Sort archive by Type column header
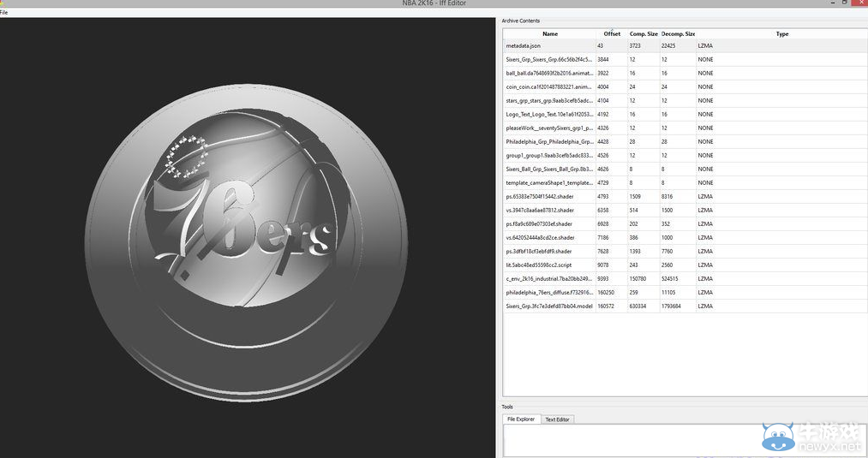The image size is (868, 458). [781, 33]
